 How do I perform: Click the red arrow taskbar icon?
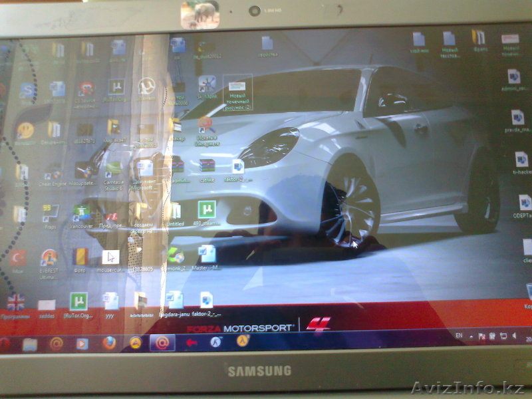[192, 342]
